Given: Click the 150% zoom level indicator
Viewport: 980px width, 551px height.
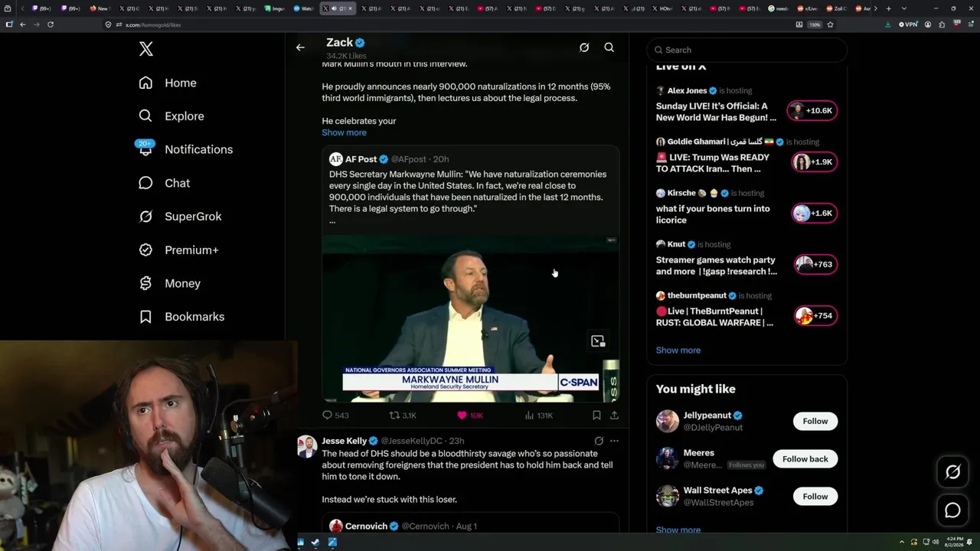Looking at the screenshot, I should [x=815, y=24].
